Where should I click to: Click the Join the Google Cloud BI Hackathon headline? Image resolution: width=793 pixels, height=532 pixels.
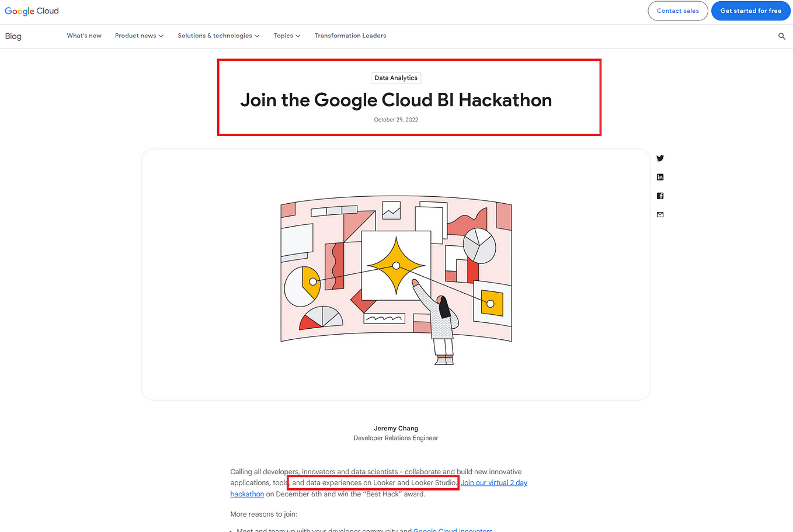pyautogui.click(x=396, y=100)
